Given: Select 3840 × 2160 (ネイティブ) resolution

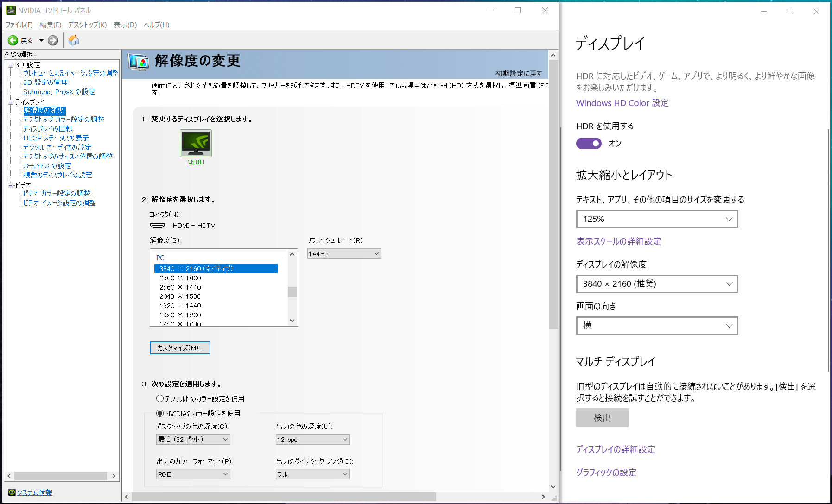Looking at the screenshot, I should 216,269.
